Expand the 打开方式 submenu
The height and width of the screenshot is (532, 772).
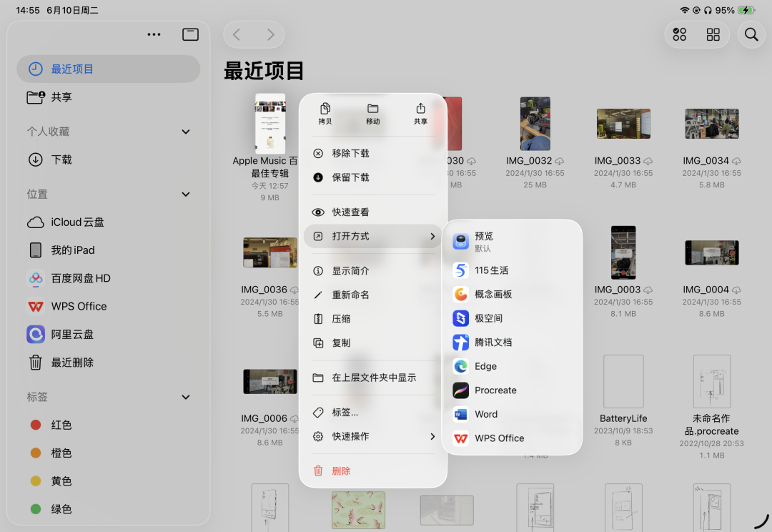pyautogui.click(x=373, y=237)
